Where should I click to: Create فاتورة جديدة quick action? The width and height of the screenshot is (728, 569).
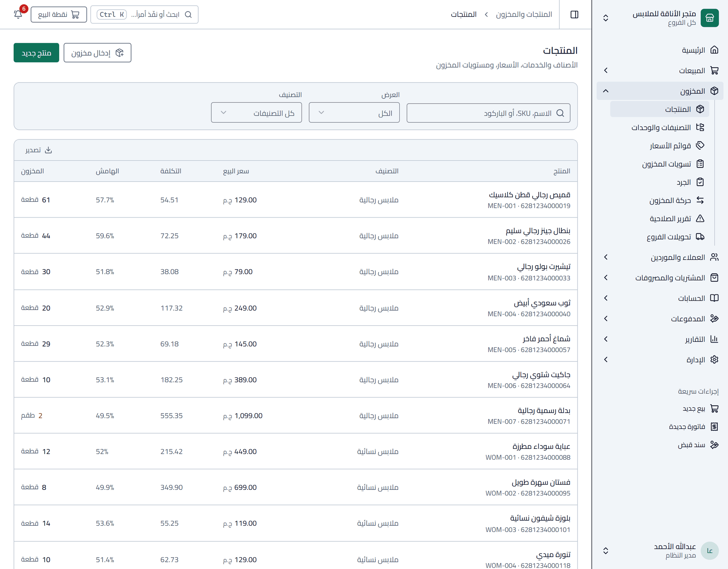660,427
